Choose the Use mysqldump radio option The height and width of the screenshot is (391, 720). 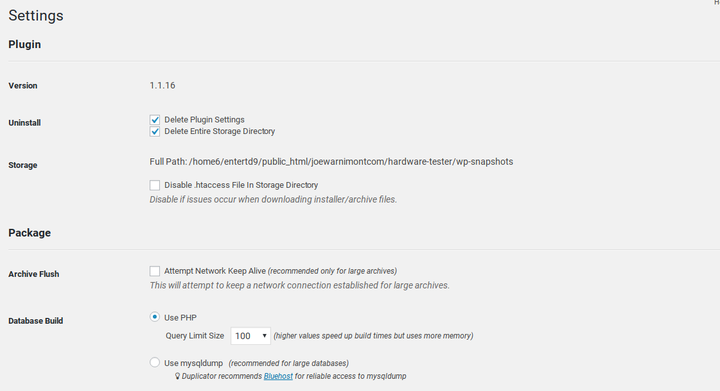point(155,363)
